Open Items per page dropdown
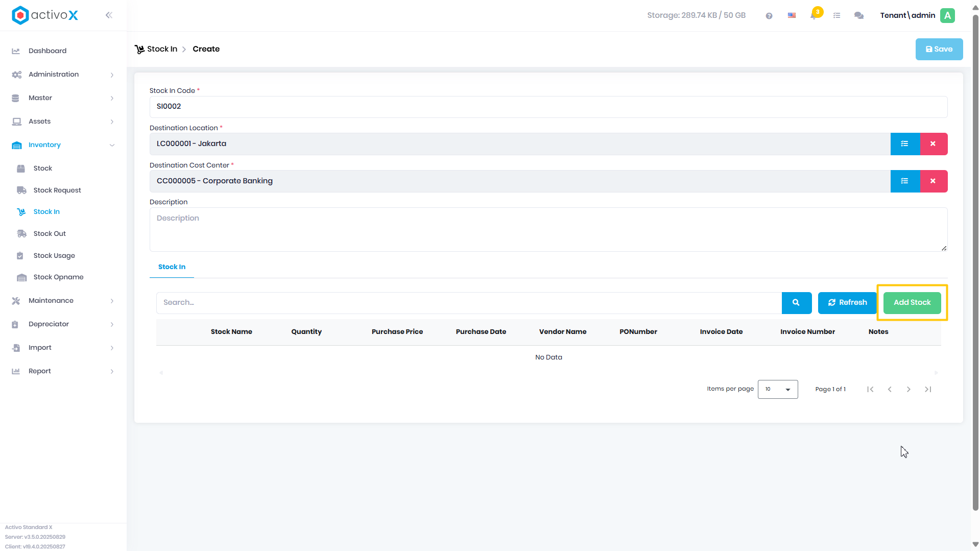Viewport: 980px width, 551px height. [778, 389]
